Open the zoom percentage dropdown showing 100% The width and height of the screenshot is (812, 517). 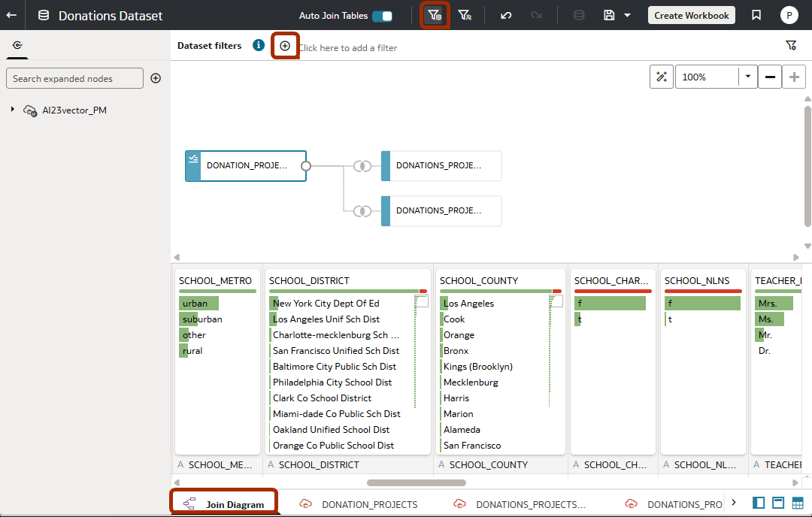[748, 76]
